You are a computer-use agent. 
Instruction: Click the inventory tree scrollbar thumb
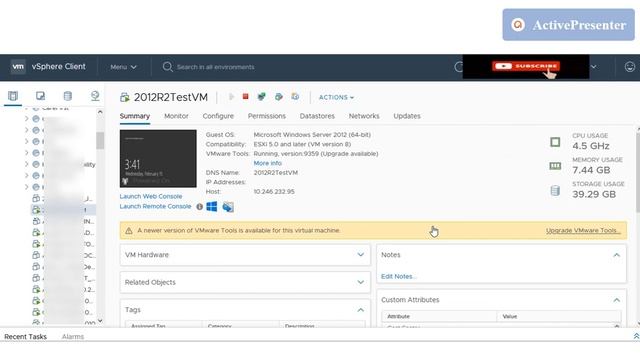point(100,140)
